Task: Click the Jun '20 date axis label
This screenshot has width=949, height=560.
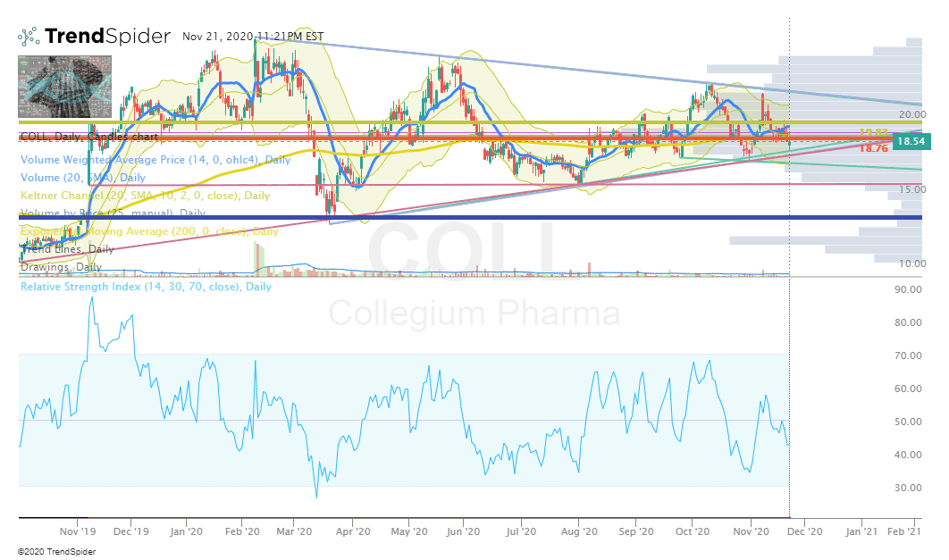Action: pos(463,531)
